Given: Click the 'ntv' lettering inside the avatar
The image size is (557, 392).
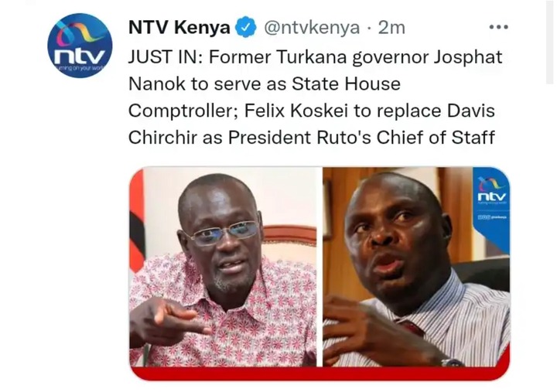Looking at the screenshot, I should point(80,55).
